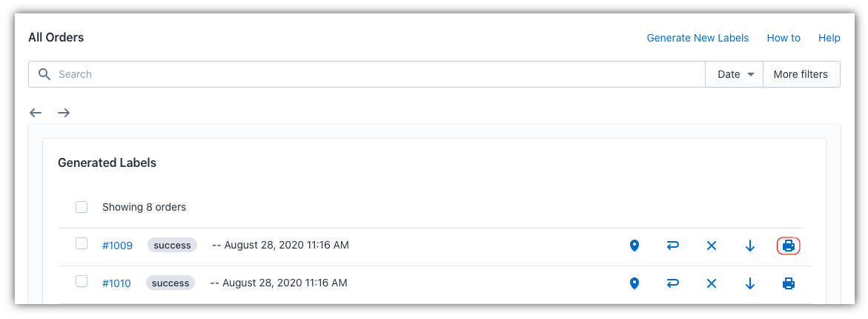Print the label for order #1009
Screen dimensions: 868x319
[x=788, y=246]
